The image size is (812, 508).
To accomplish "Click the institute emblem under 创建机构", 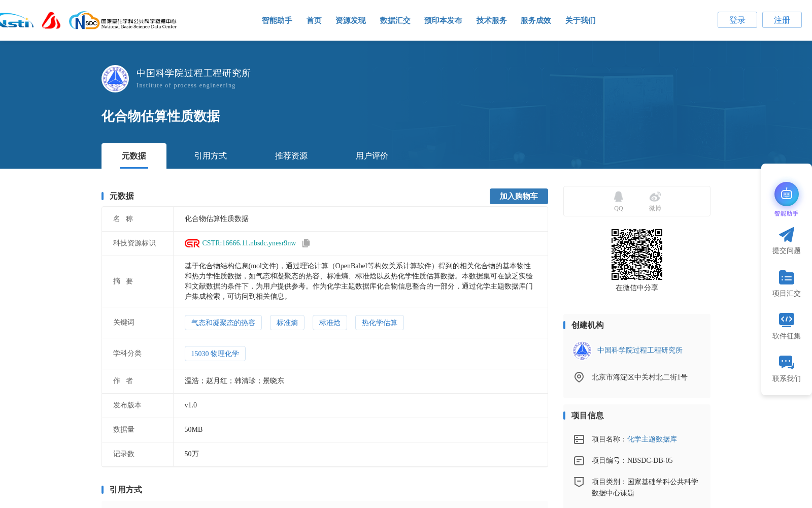I will (582, 351).
